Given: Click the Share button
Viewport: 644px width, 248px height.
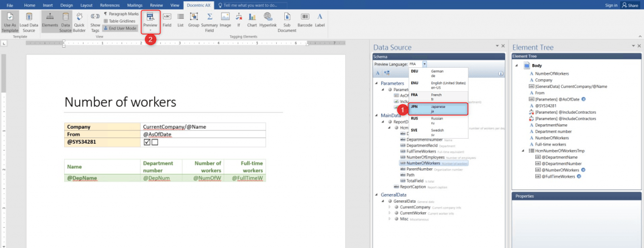Looking at the screenshot, I should [630, 5].
